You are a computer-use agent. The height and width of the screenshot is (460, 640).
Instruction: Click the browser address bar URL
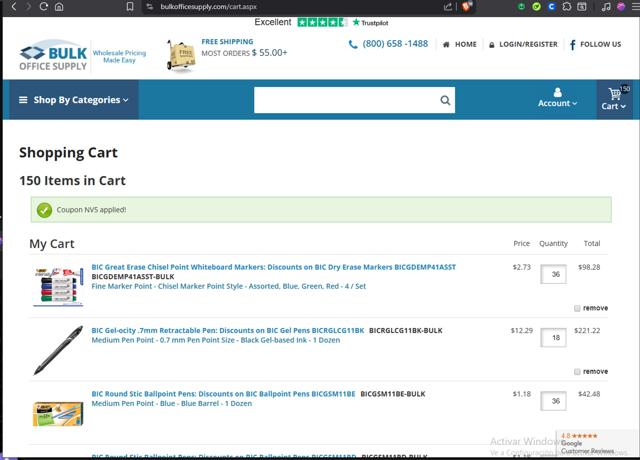[x=209, y=7]
